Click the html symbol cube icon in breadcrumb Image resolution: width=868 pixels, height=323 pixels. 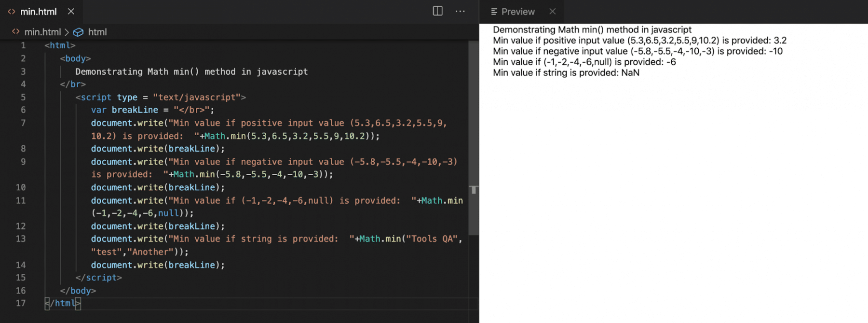click(78, 32)
